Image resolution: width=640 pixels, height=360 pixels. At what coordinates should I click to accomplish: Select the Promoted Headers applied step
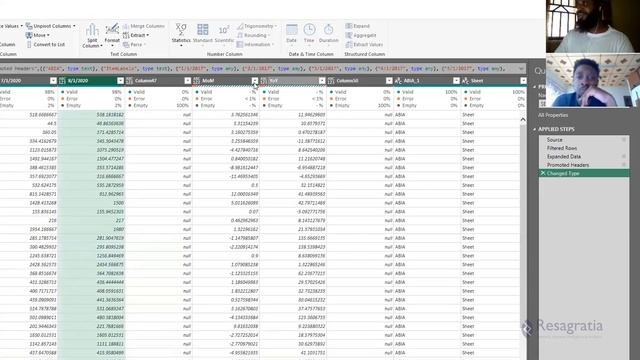[x=584, y=165]
